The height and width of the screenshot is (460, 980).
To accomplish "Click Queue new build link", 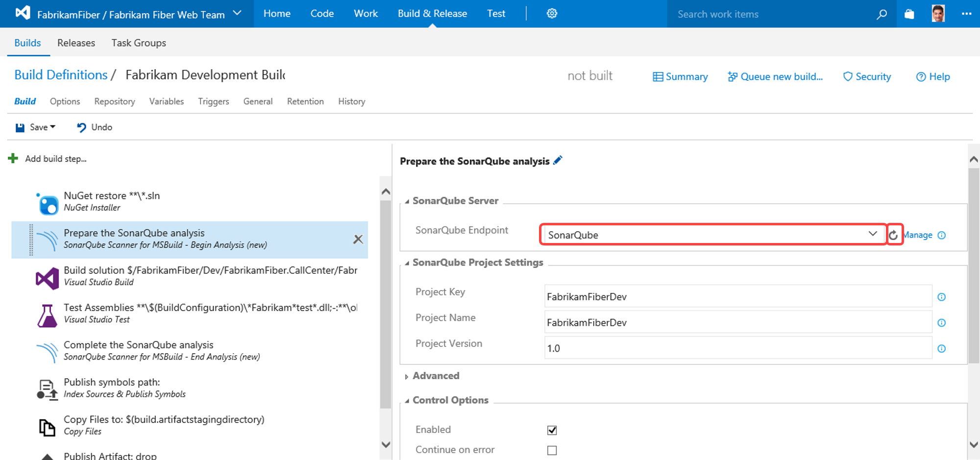I will 775,77.
